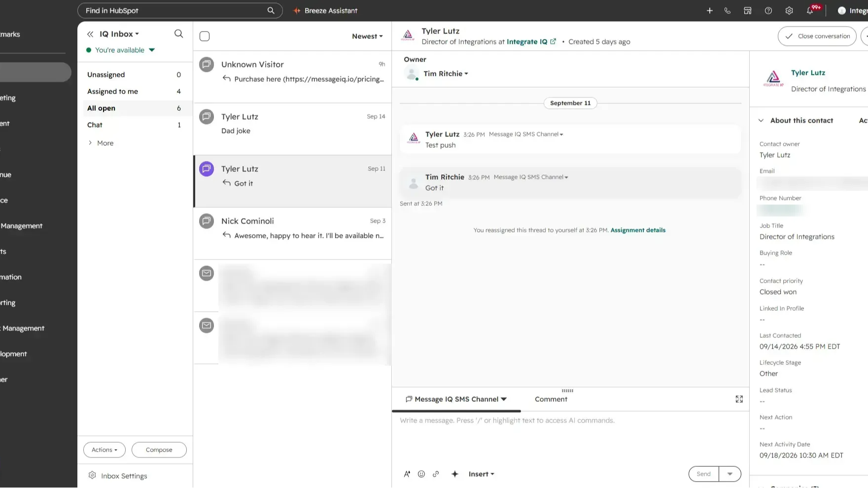Expand the reply editor to full size
868x488 pixels.
pos(739,399)
